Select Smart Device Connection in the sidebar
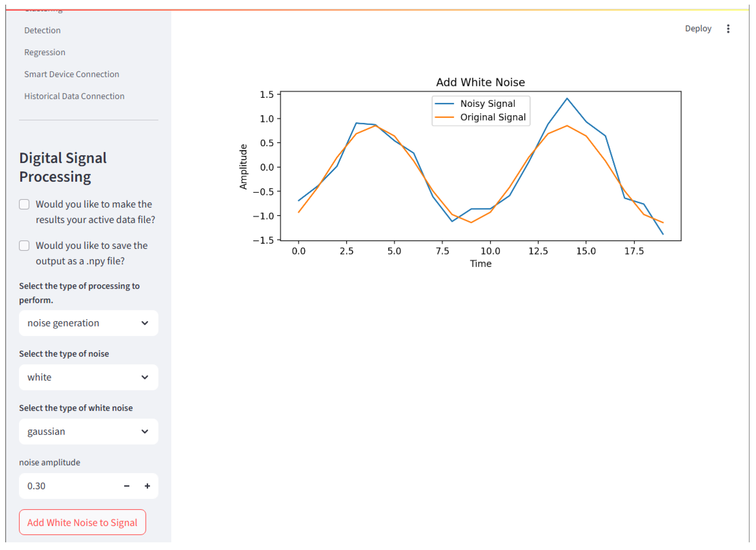 (x=72, y=74)
